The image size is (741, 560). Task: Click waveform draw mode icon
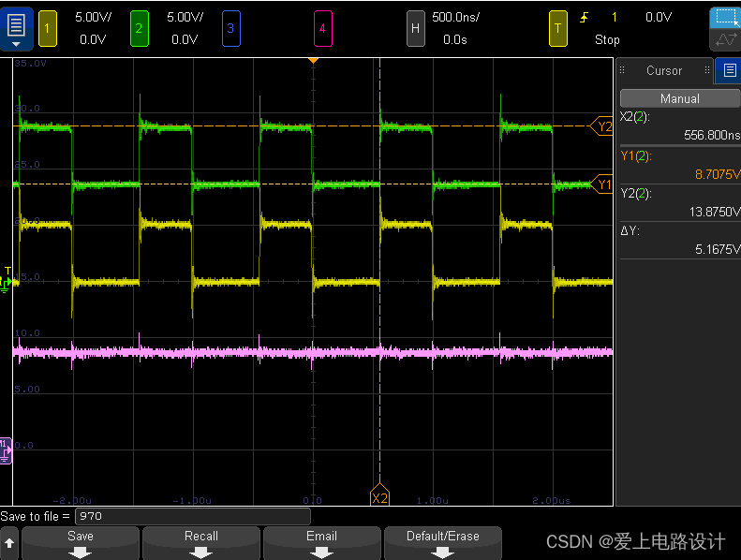pyautogui.click(x=726, y=39)
